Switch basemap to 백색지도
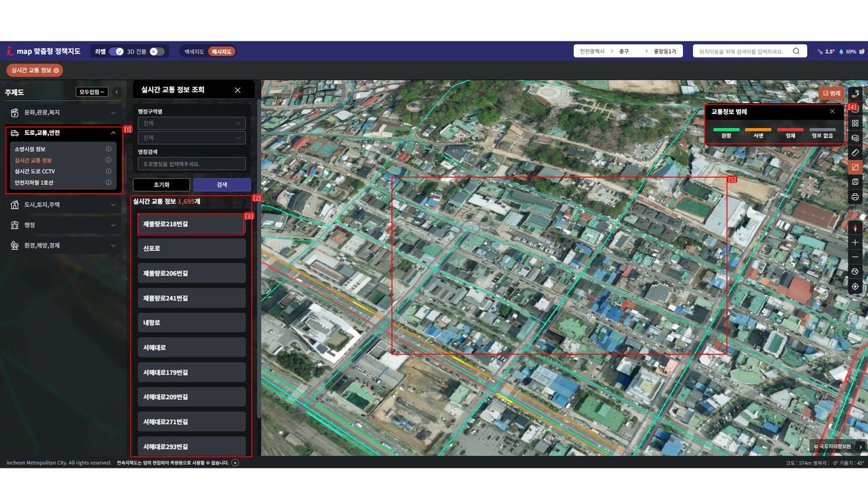The height and width of the screenshot is (488, 868). pos(194,52)
